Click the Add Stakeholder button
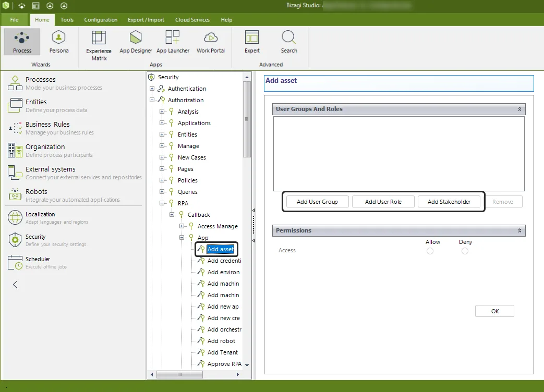The image size is (544, 392). coord(449,202)
